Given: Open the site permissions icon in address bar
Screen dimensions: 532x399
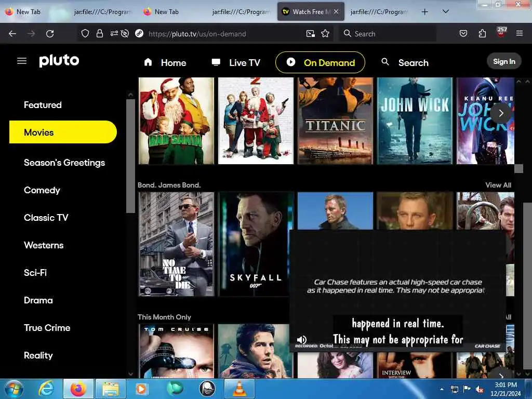Looking at the screenshot, I should [114, 33].
